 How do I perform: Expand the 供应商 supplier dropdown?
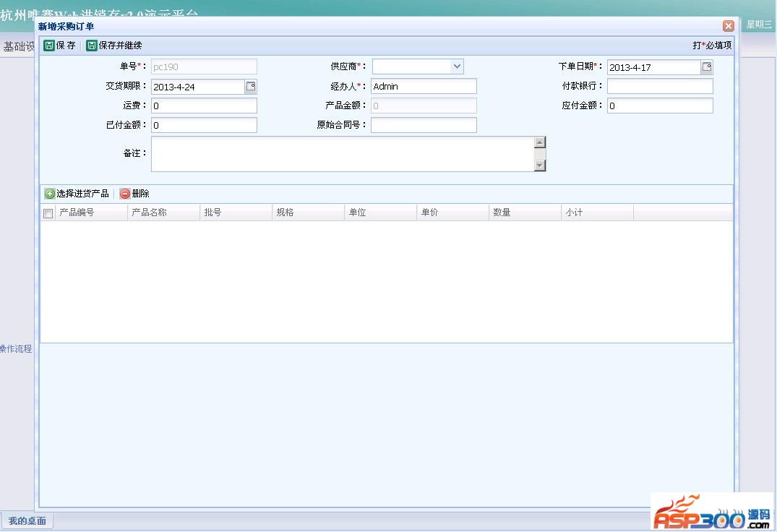[457, 66]
